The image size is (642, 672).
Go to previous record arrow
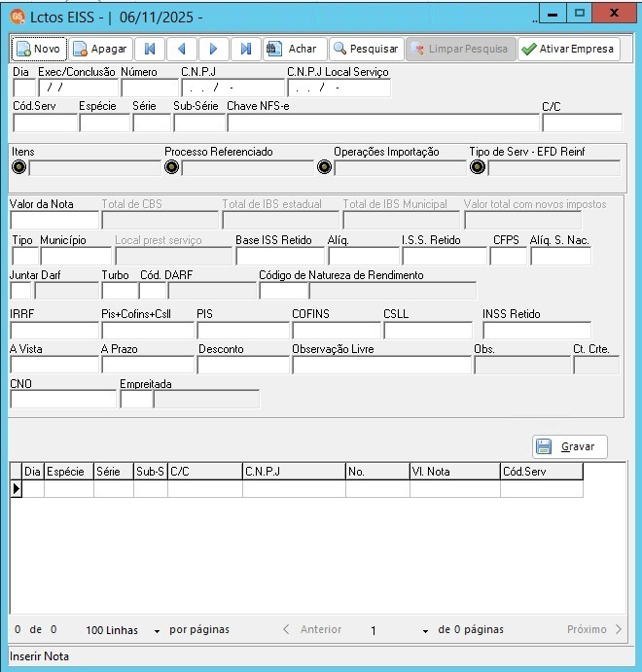tap(182, 49)
